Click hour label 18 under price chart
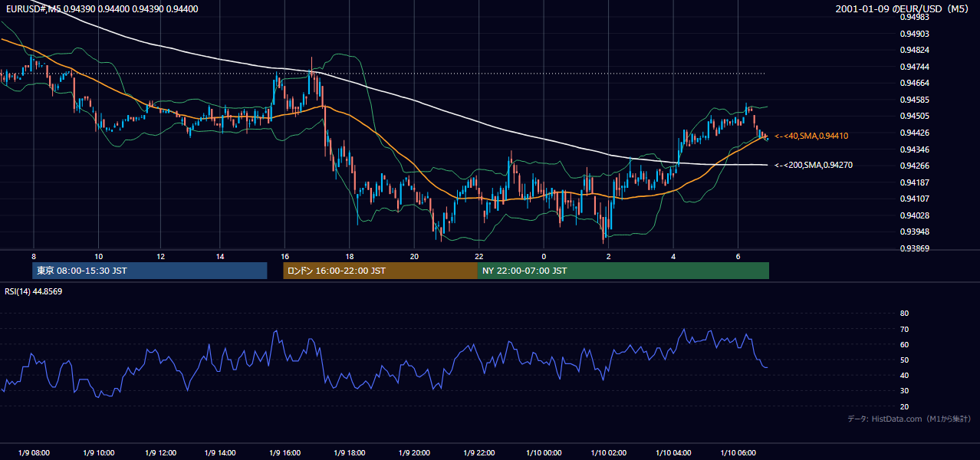980x460 pixels. coord(350,256)
